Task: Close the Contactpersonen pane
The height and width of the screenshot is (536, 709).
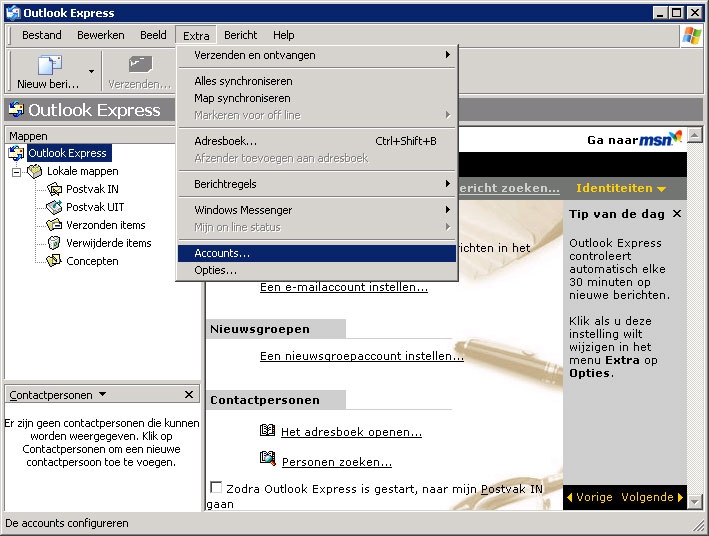Action: click(x=189, y=394)
